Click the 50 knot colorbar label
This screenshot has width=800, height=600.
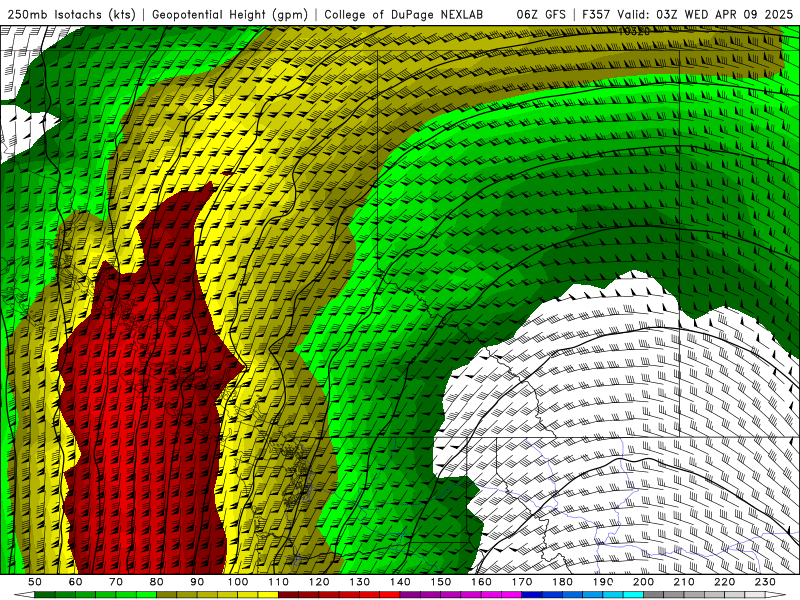35,582
